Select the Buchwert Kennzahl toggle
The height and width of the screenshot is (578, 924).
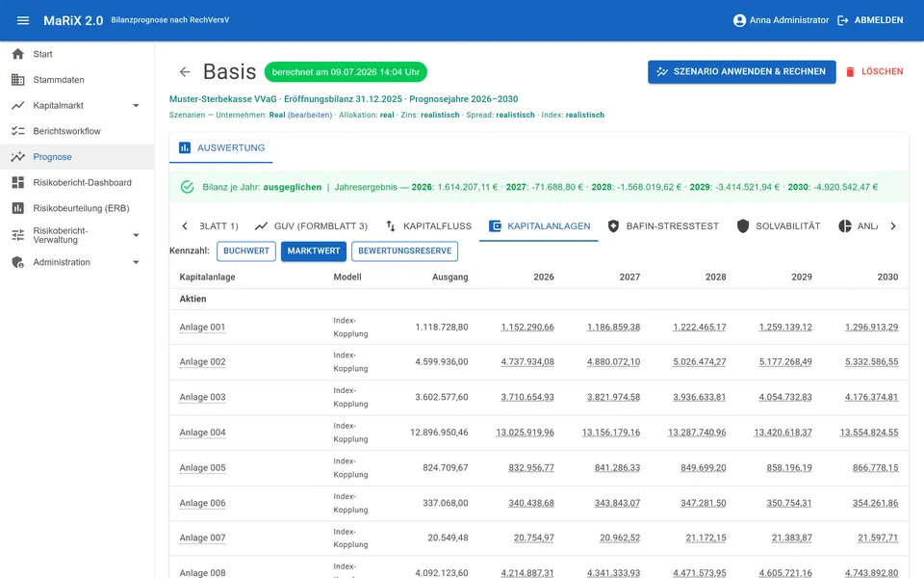246,250
